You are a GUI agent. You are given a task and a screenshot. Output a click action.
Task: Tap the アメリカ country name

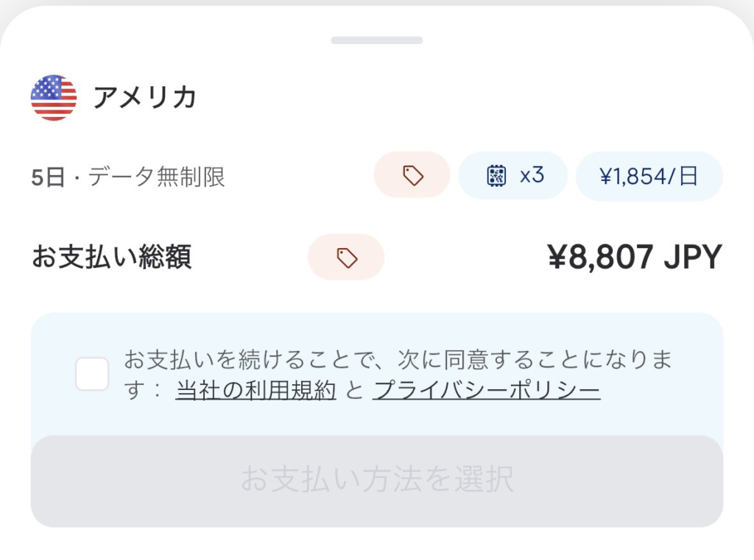pyautogui.click(x=144, y=97)
